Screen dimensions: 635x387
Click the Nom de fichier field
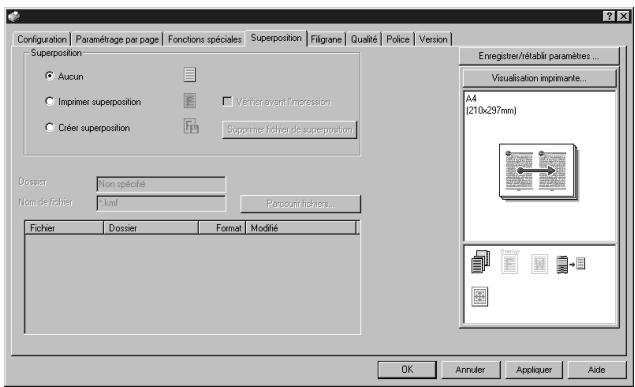(x=161, y=203)
